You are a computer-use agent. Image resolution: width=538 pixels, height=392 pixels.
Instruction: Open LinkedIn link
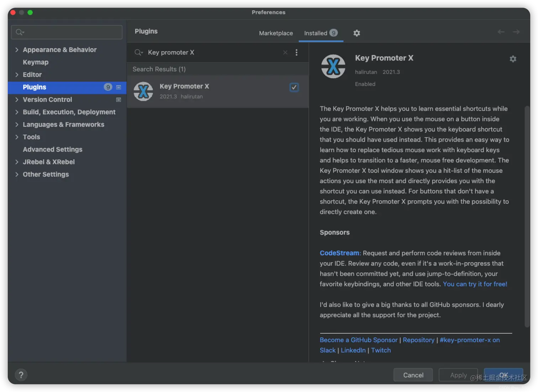pyautogui.click(x=353, y=350)
